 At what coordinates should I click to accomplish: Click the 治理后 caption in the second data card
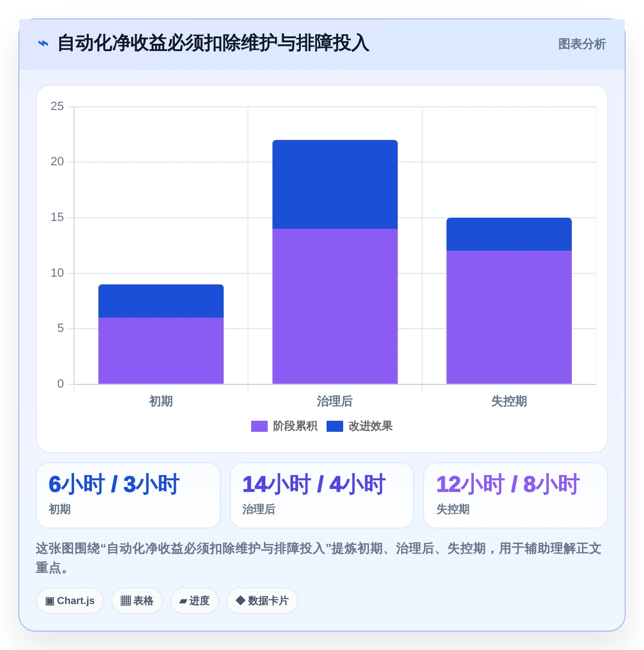[259, 509]
